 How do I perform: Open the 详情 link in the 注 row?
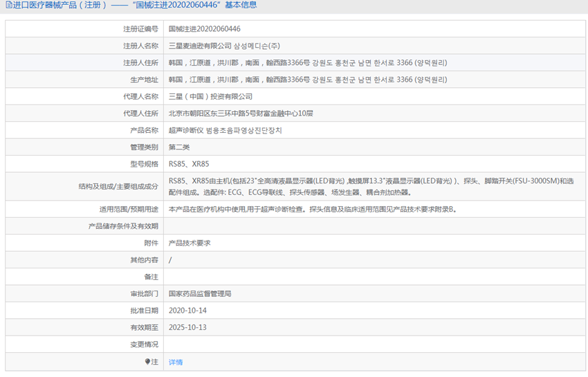pyautogui.click(x=176, y=362)
